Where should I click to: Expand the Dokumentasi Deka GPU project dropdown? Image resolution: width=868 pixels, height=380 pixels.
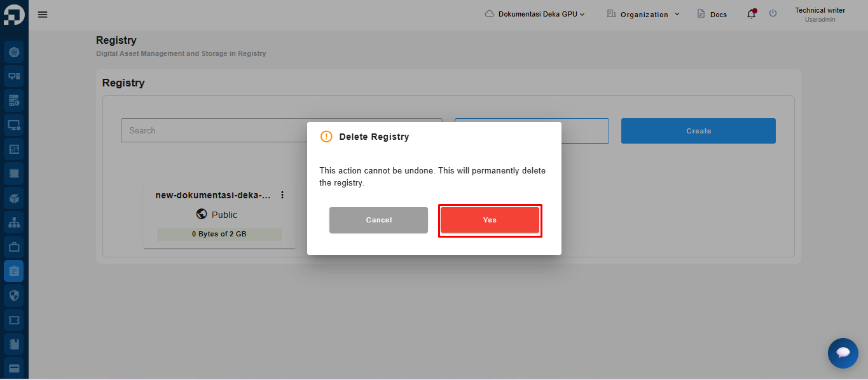click(534, 14)
